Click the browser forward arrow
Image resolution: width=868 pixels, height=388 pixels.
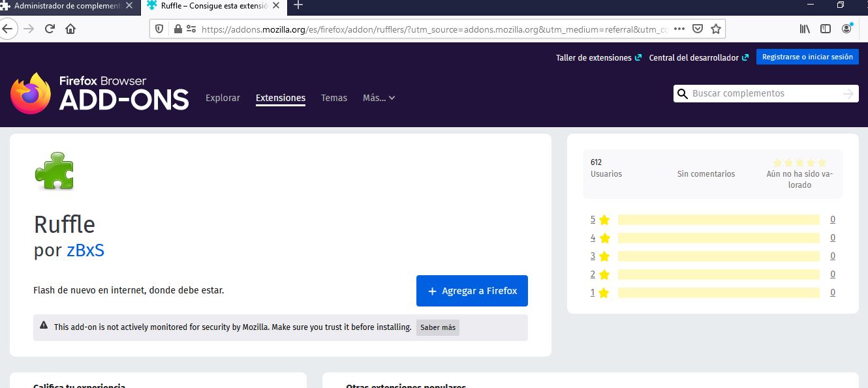click(28, 29)
